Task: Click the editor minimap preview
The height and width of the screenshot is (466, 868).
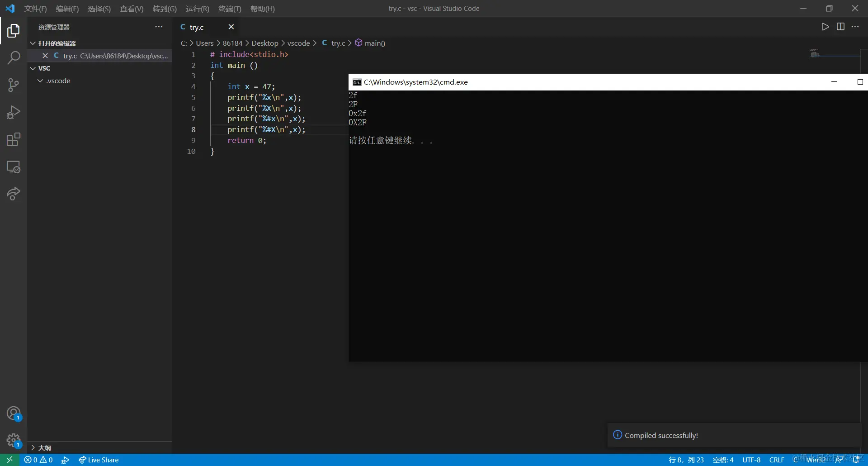Action: [835, 54]
